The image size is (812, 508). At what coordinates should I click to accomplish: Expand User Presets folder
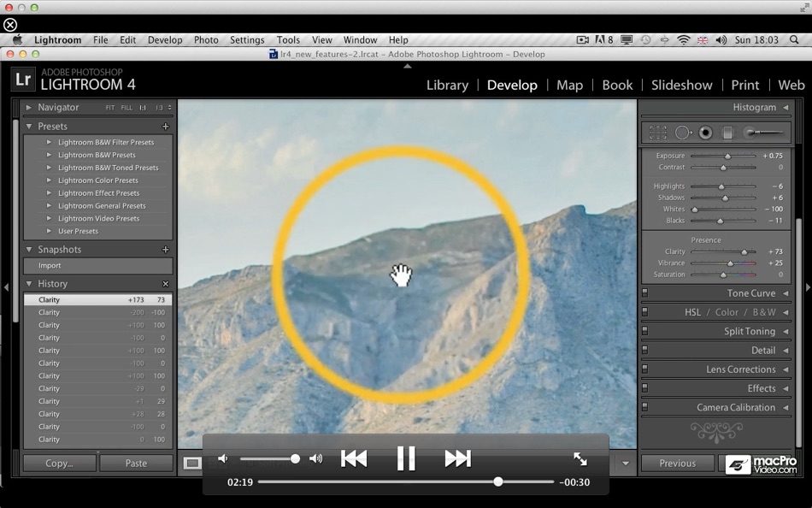click(50, 231)
